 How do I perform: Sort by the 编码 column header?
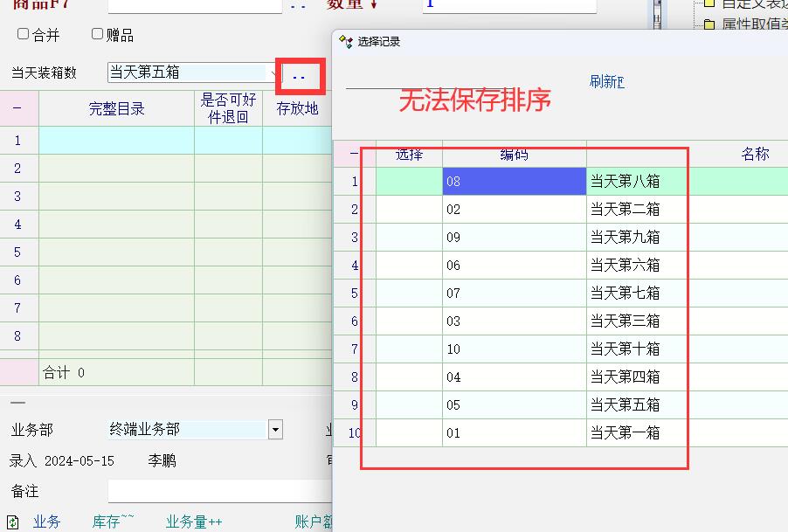pyautogui.click(x=514, y=155)
